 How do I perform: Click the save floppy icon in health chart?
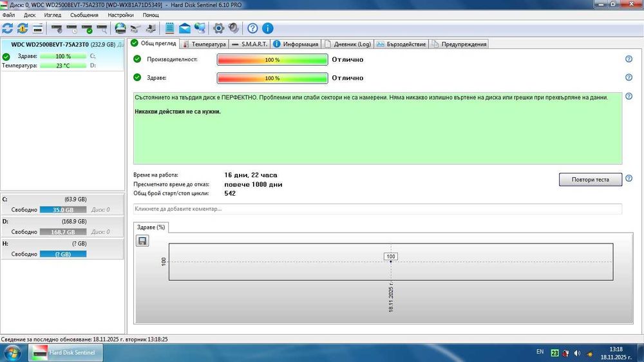tap(142, 241)
